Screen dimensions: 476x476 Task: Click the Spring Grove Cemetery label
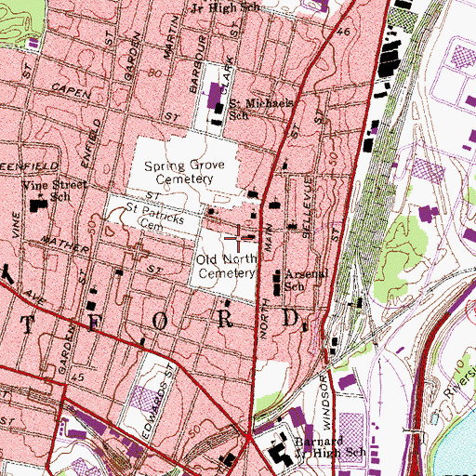pos(184,172)
